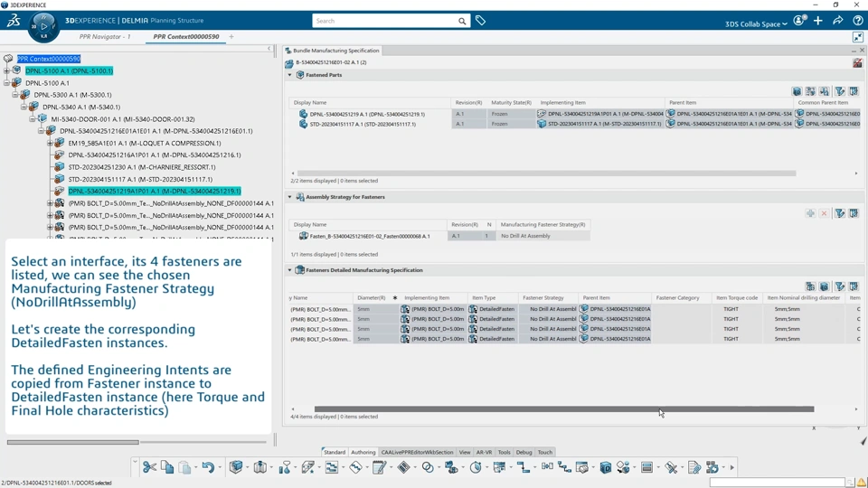Expand EM19_585A1E01 A.1 tree node

click(50, 143)
